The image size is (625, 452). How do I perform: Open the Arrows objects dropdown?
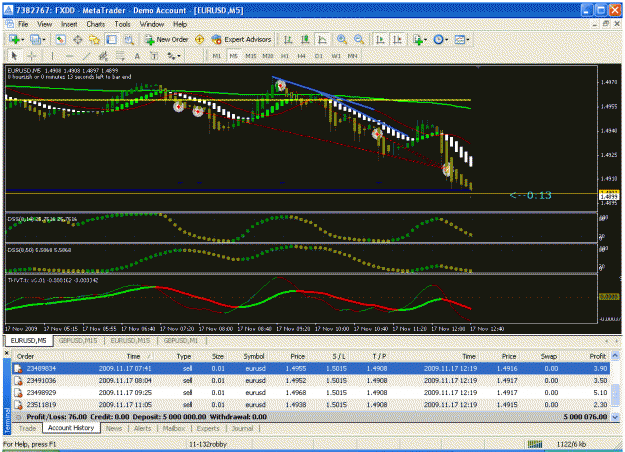[174, 56]
